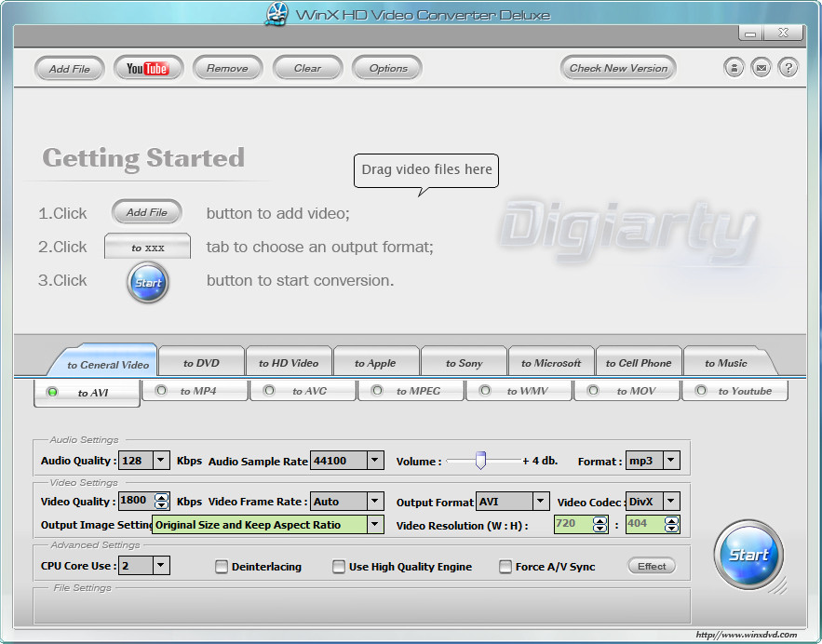The image size is (822, 644).
Task: Open the Audio Sample Rate dropdown
Action: click(x=375, y=460)
